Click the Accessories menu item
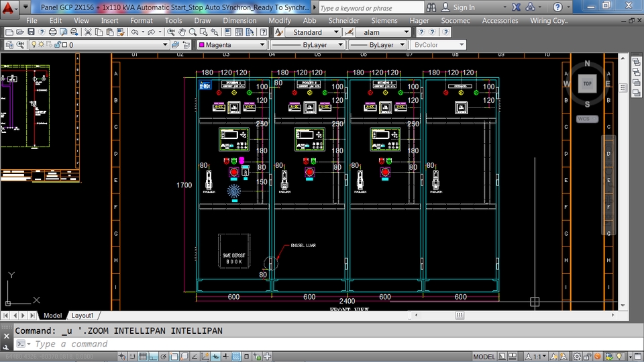Image resolution: width=644 pixels, height=362 pixels. 500,20
